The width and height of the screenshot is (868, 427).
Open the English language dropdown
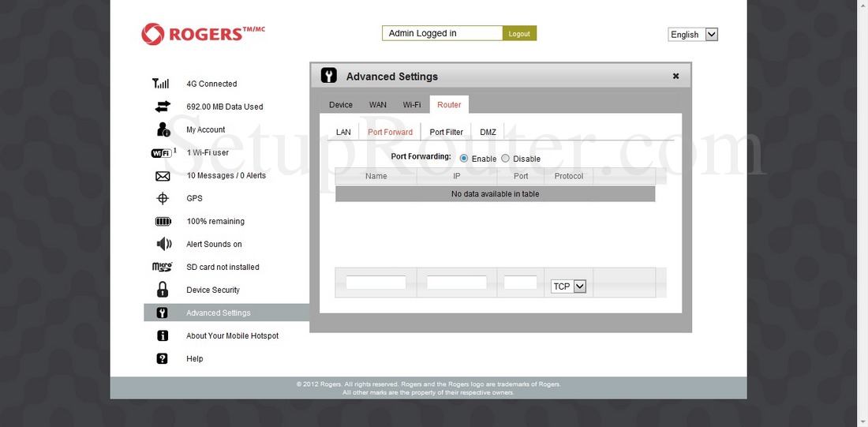coord(693,35)
